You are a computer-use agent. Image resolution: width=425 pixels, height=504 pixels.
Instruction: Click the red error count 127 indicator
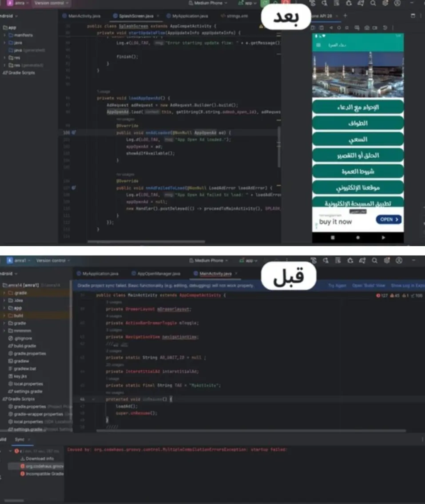click(382, 296)
